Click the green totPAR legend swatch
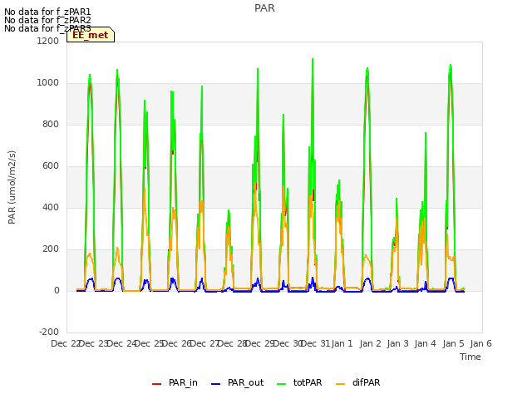 coord(281,384)
